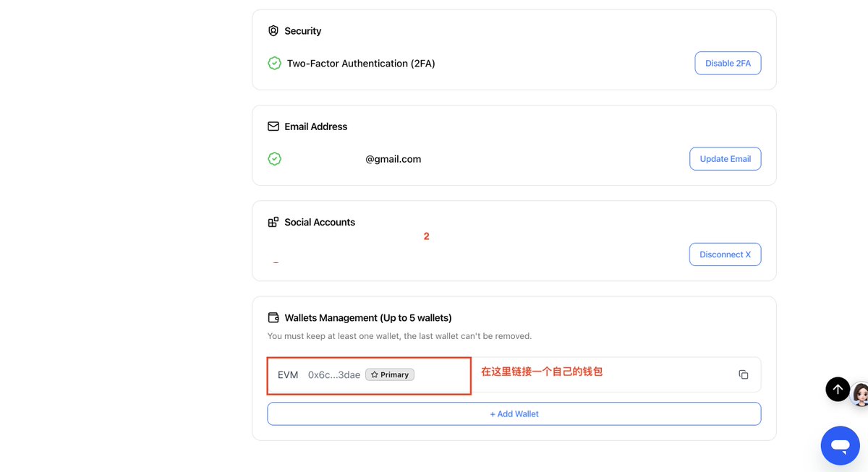Click the Social Accounts heading
This screenshot has width=868, height=472.
(320, 223)
